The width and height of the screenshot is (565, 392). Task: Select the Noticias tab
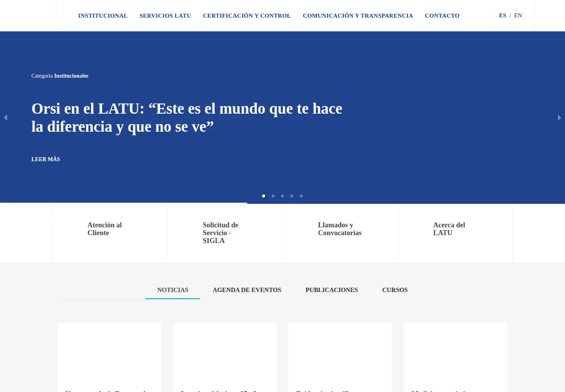(173, 290)
